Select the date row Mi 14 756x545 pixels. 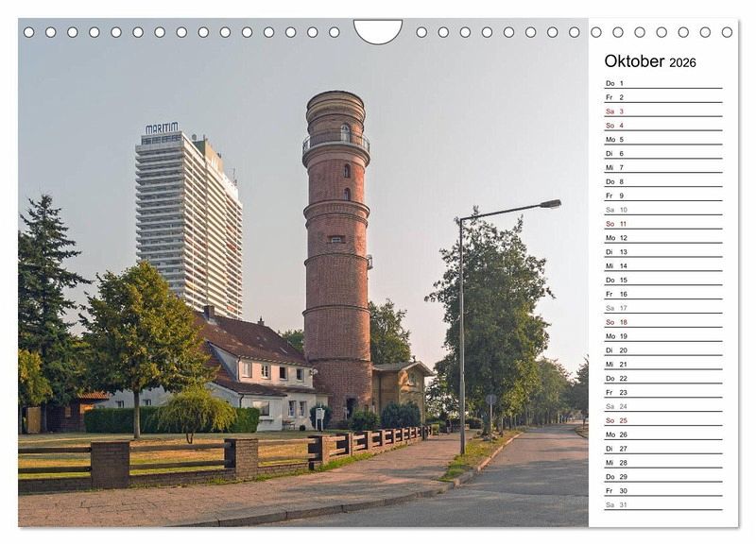663,266
